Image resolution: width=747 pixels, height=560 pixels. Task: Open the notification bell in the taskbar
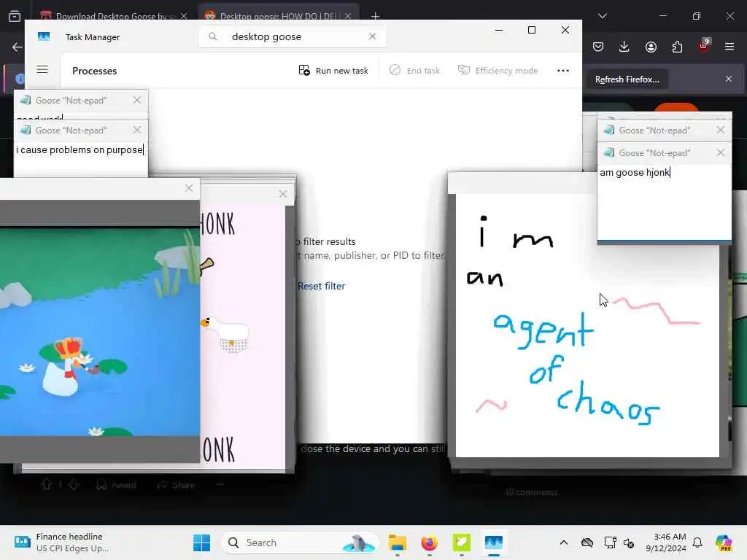pos(697,542)
